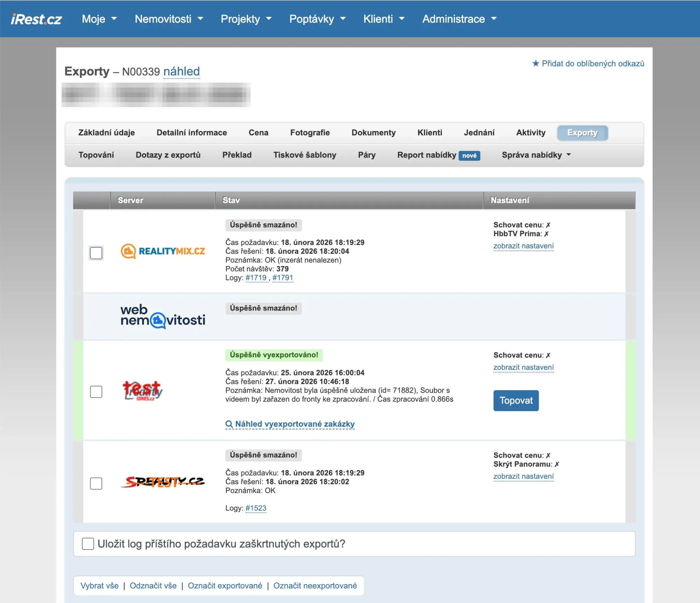Open the Páry tab
The image size is (700, 603).
[367, 155]
